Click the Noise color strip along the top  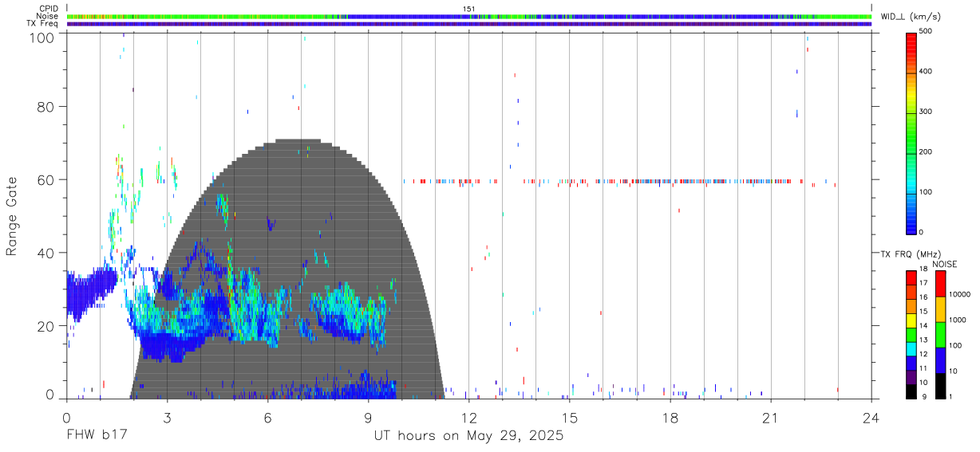(x=469, y=16)
